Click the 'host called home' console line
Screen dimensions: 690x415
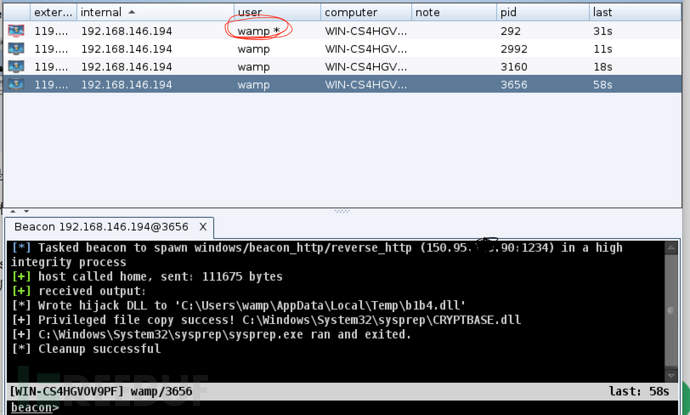pos(147,277)
